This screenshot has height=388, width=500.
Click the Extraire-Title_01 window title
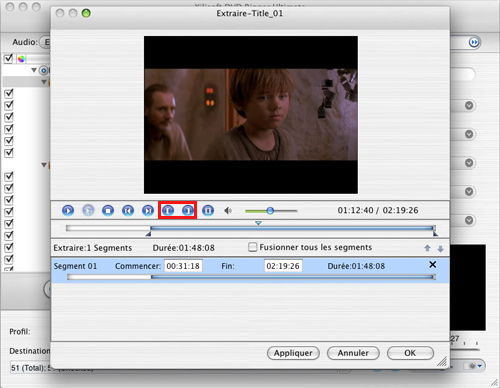point(250,14)
